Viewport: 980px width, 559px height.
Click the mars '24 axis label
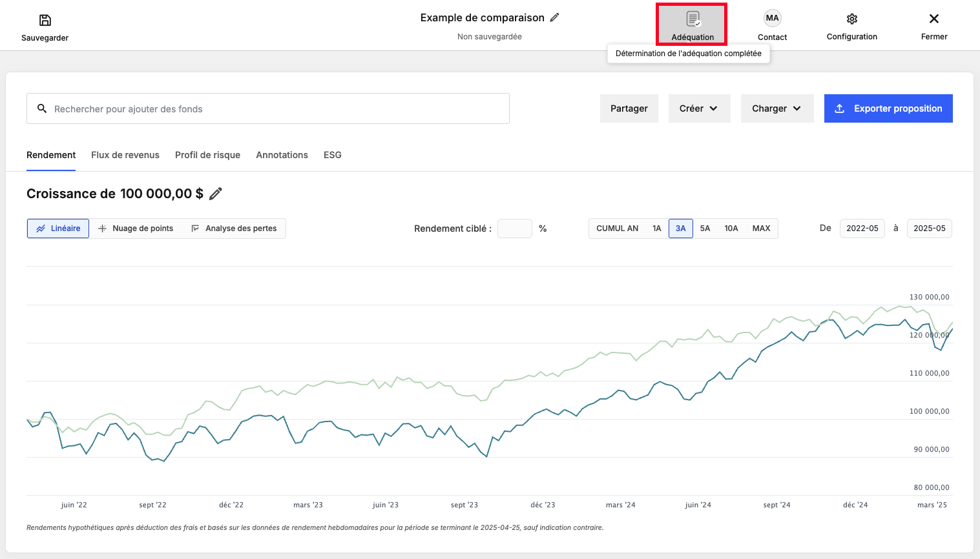tap(621, 505)
